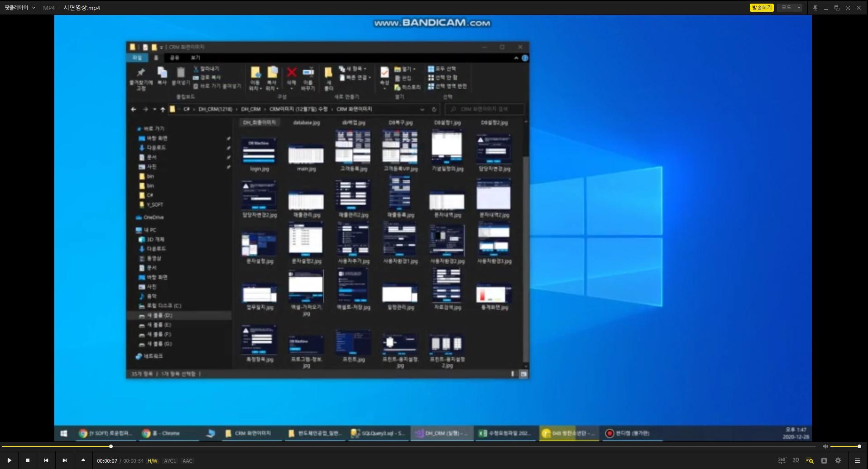Open the 팟플레이어 dropdown menu
This screenshot has height=469, width=868.
(x=20, y=8)
